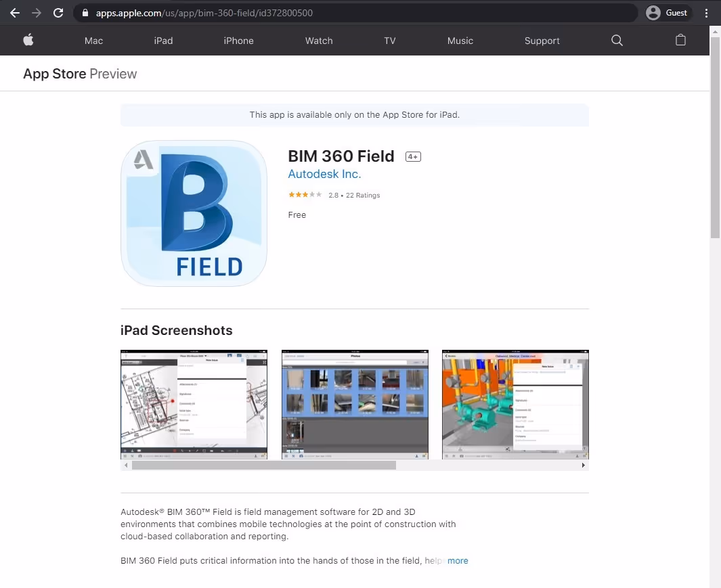This screenshot has height=588, width=721.
Task: Open the Watch menu item
Action: [x=319, y=41]
